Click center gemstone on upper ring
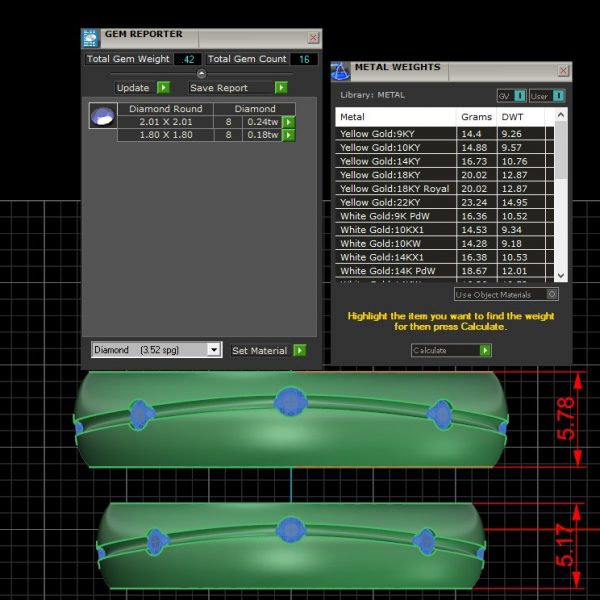 (290, 402)
